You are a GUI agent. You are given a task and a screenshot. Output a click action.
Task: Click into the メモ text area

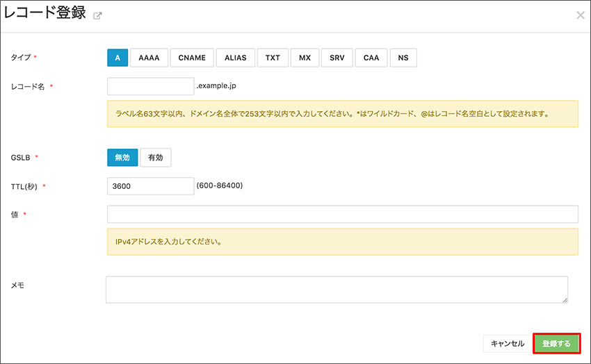coord(337,290)
